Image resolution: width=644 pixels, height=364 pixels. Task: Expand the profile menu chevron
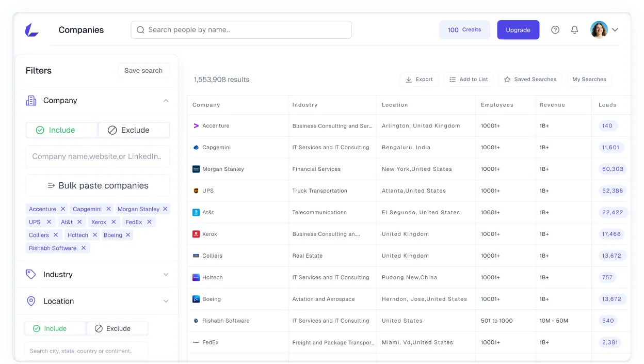pyautogui.click(x=615, y=30)
